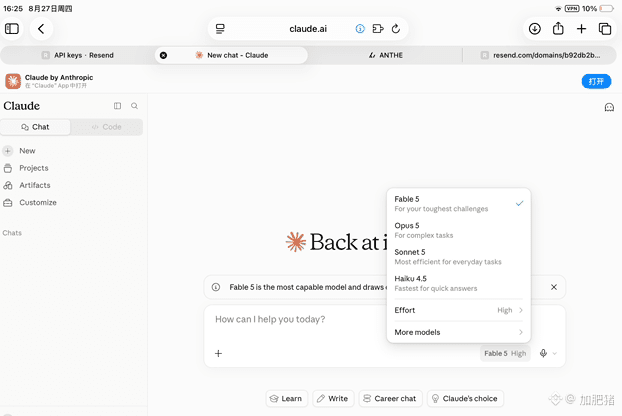The image size is (622, 416).
Task: Choose Haiku 4.5 in the model menu
Action: (x=459, y=283)
